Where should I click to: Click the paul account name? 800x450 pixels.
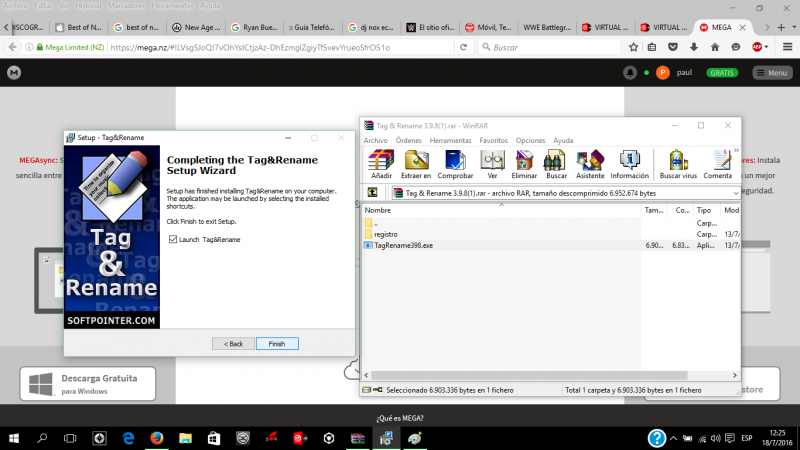pyautogui.click(x=684, y=73)
